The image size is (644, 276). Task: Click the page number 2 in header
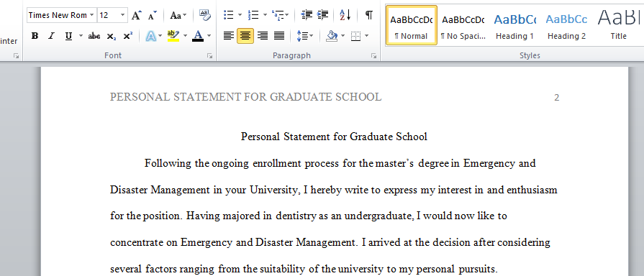[x=556, y=98]
